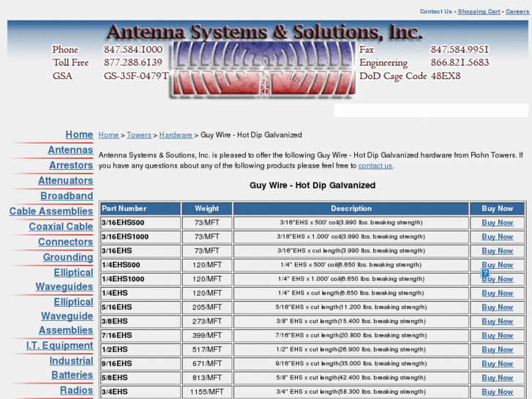Open the Industrial Batteries sidebar category
This screenshot has height=399, width=532.
[x=72, y=368]
